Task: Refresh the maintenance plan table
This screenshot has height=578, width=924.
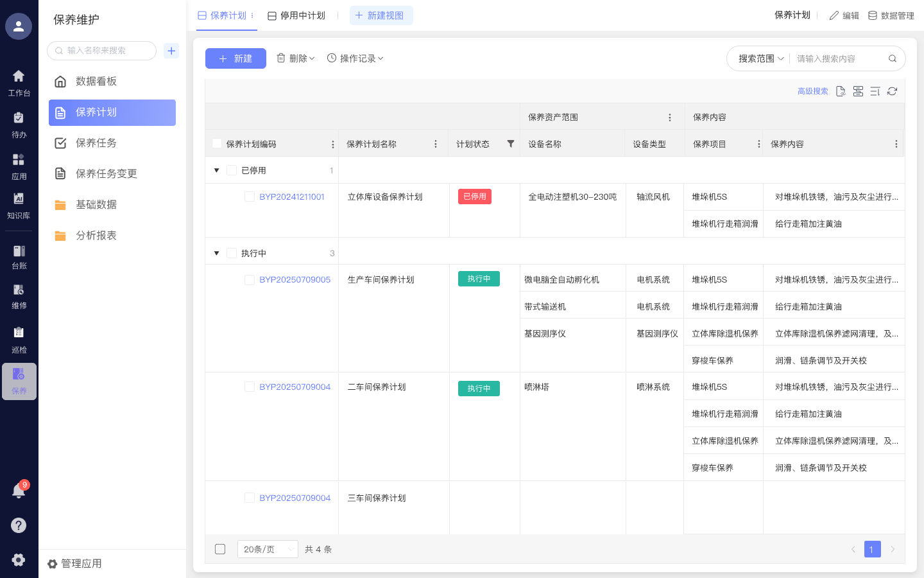Action: [x=892, y=91]
